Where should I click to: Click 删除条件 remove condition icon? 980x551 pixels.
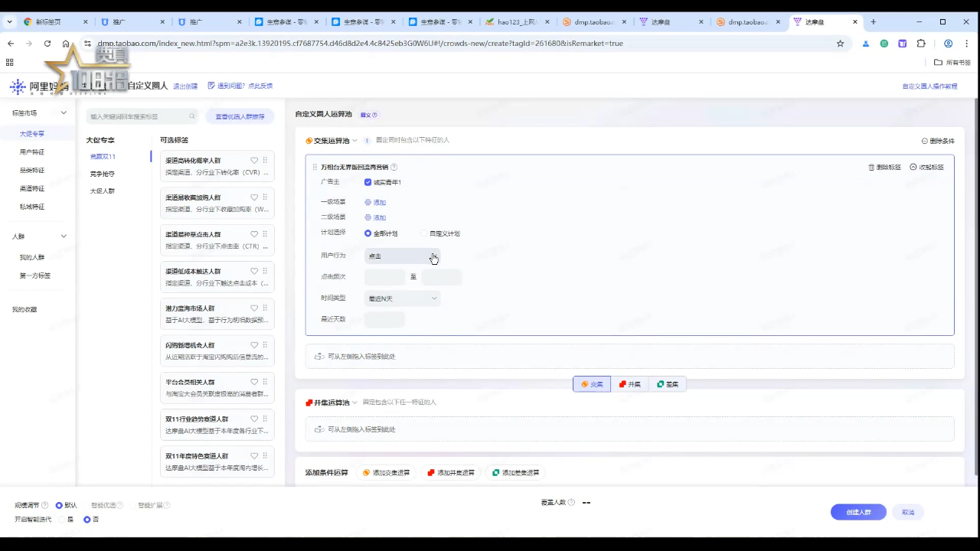pyautogui.click(x=925, y=141)
